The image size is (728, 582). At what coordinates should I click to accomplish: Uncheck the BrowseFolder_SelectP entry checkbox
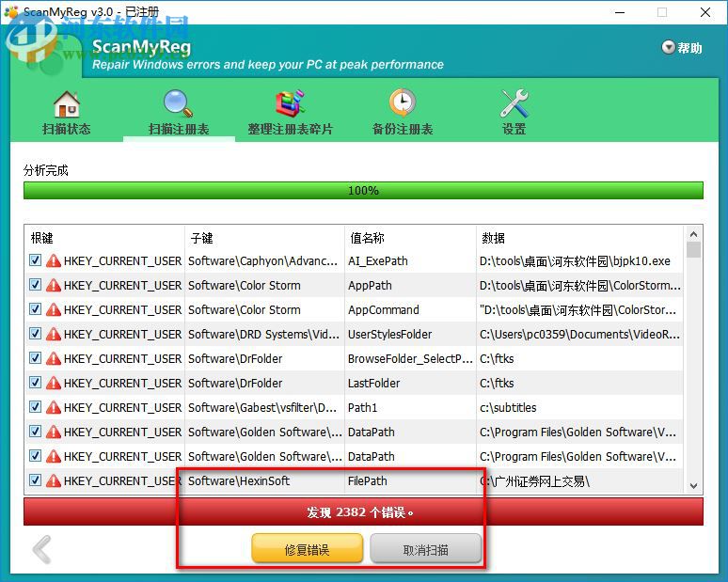(x=36, y=358)
